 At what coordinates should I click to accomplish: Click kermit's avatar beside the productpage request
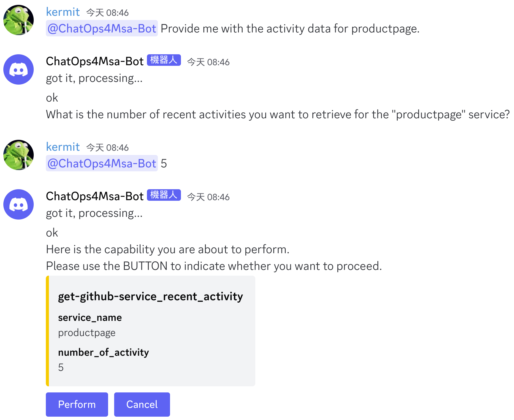point(19,20)
